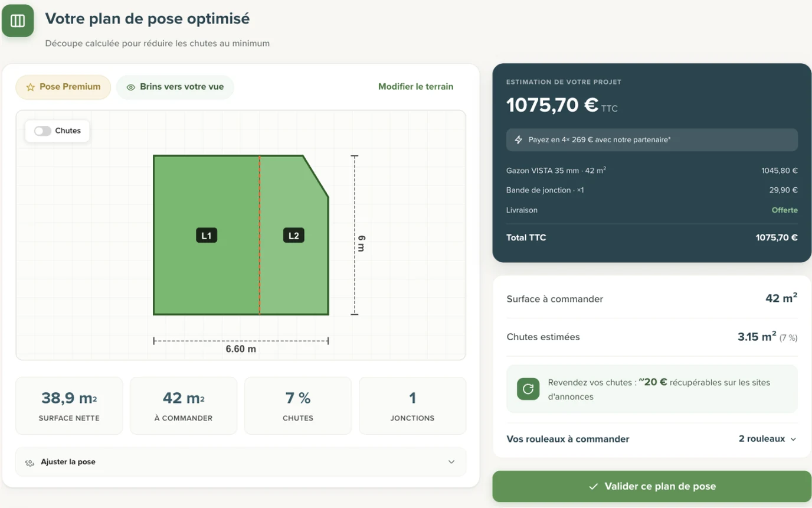Click the Livraison line label
Image resolution: width=812 pixels, height=508 pixels.
click(x=522, y=210)
